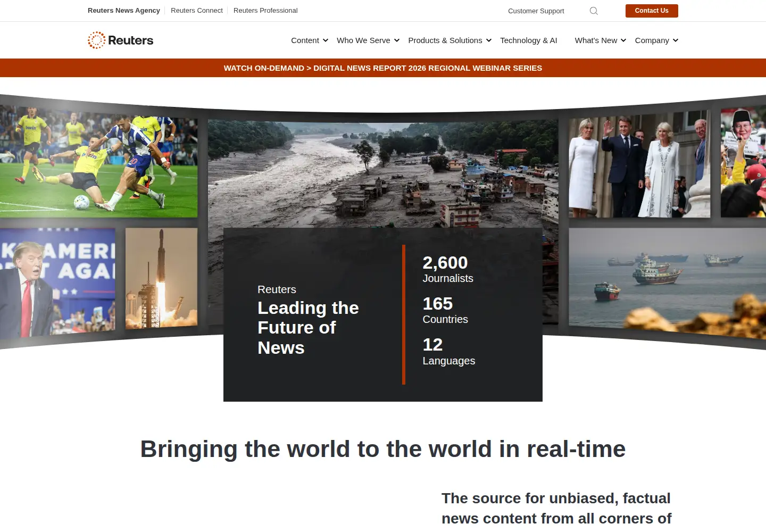Expand the What's New chevron

point(623,40)
